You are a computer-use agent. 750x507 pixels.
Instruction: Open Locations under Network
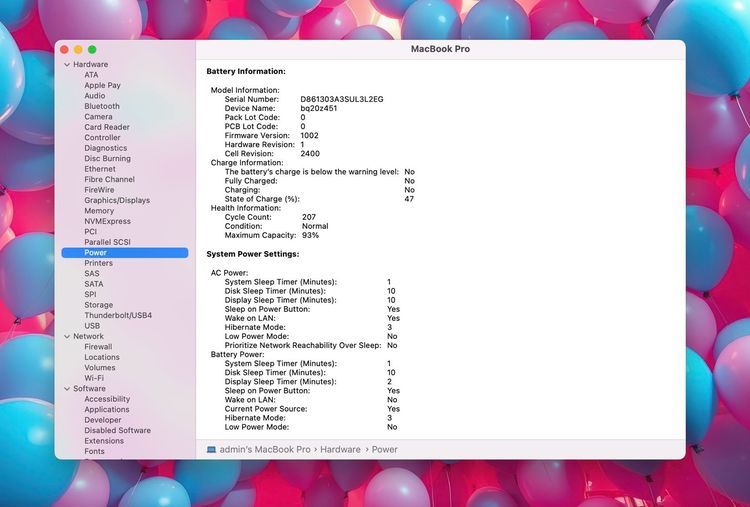coord(102,357)
